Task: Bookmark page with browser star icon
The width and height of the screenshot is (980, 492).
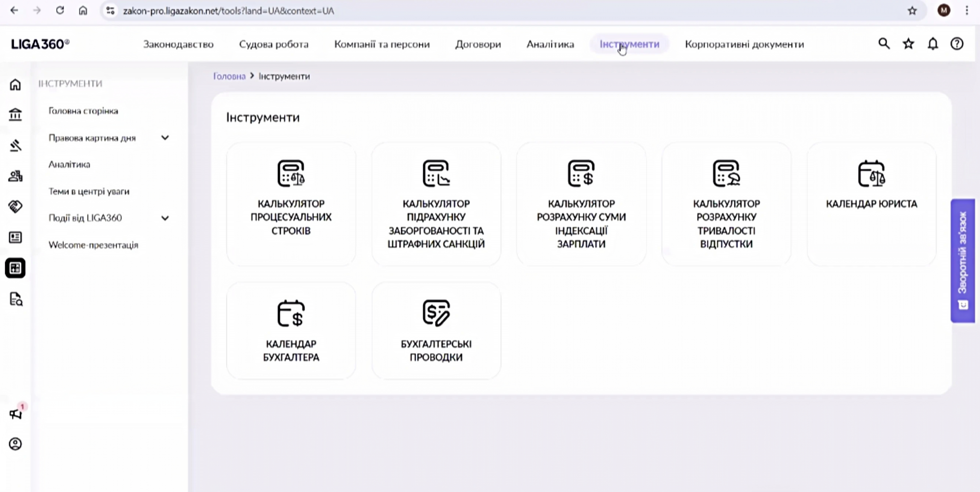Action: click(912, 11)
